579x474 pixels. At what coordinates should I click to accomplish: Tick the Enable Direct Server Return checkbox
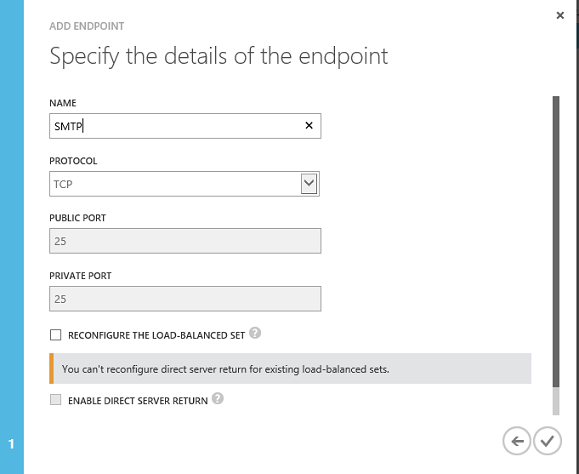pos(55,399)
